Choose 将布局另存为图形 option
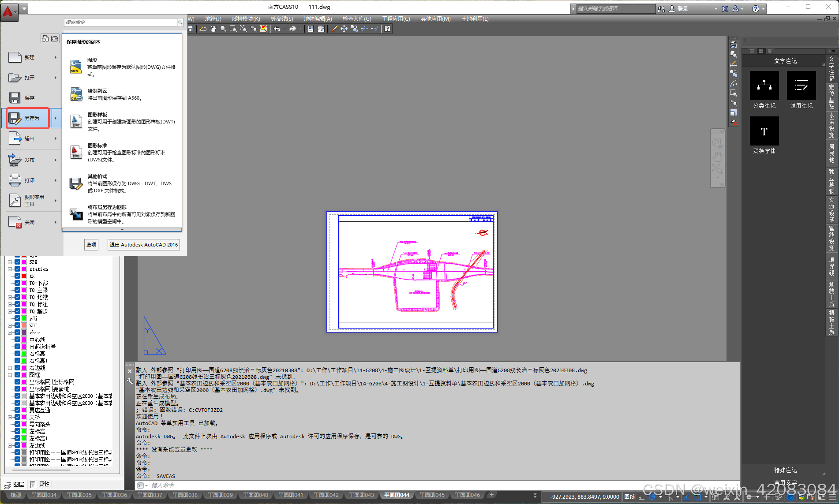 (x=122, y=214)
